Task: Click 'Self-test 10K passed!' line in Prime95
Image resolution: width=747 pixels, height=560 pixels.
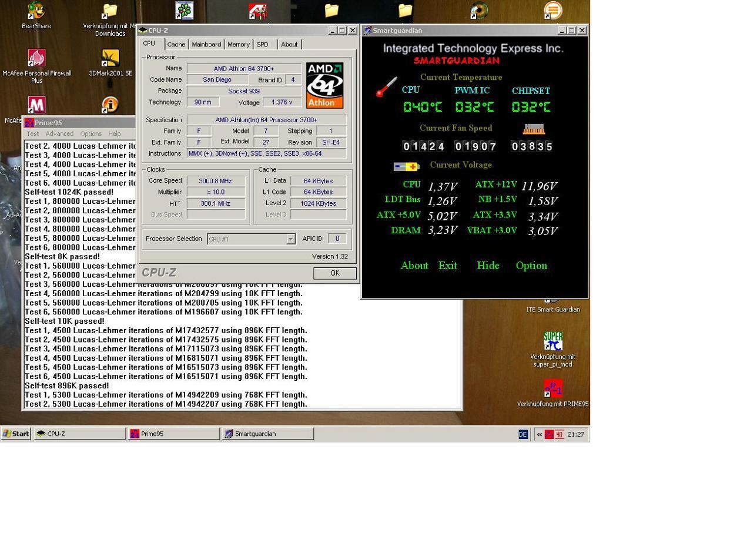Action: 65,321
